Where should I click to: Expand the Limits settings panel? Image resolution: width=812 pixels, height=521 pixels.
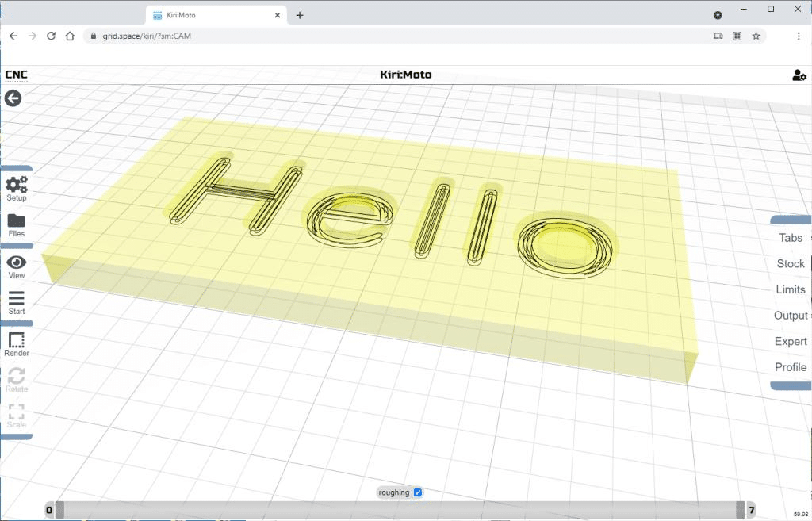click(791, 289)
